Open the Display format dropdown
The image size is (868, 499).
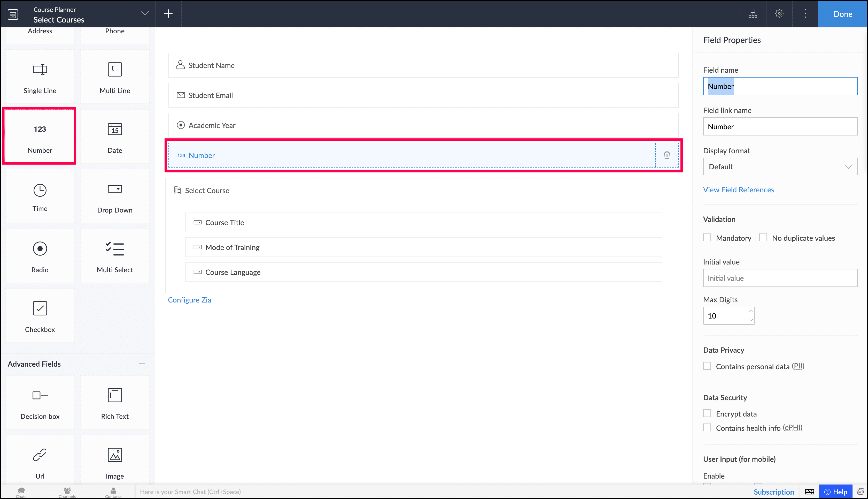click(780, 167)
